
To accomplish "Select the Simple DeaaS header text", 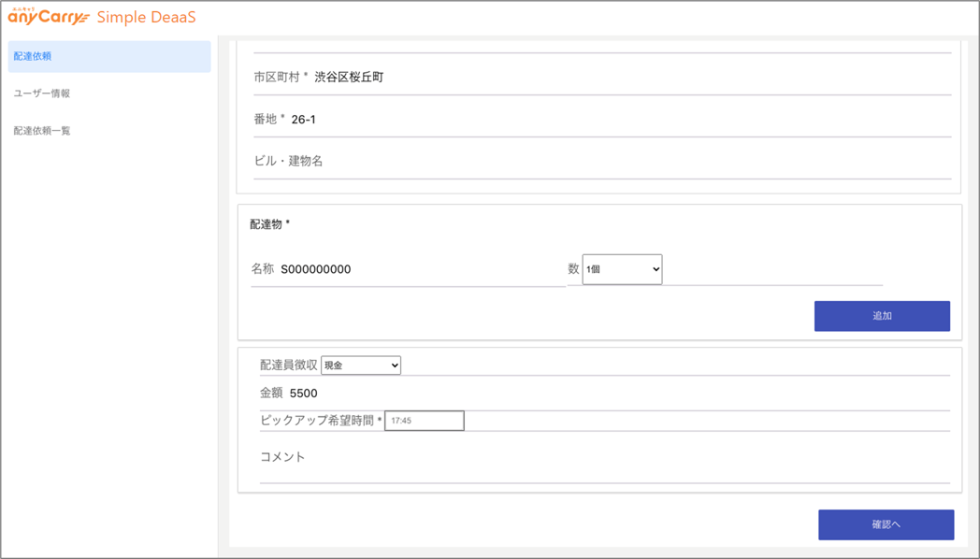I will coord(144,16).
